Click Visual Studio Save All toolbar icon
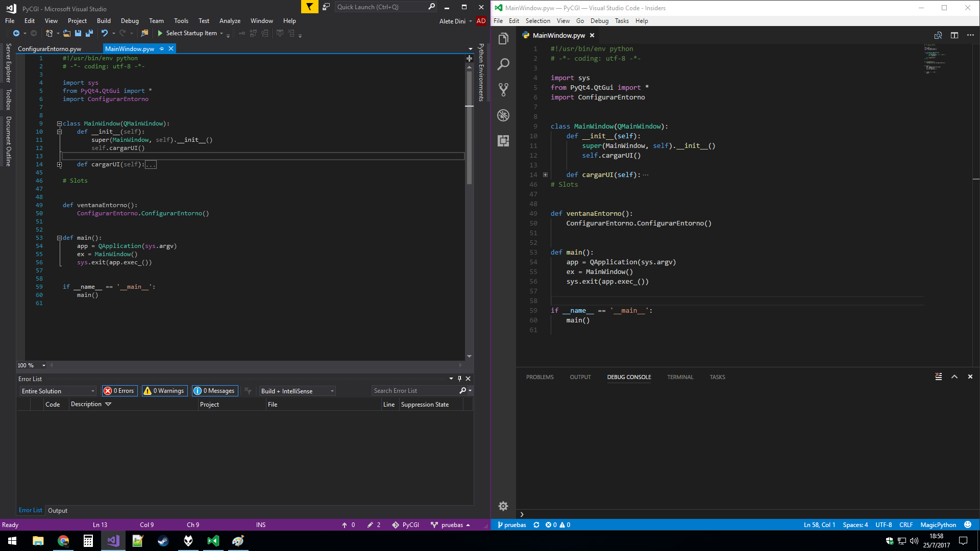980x551 pixels. [89, 33]
